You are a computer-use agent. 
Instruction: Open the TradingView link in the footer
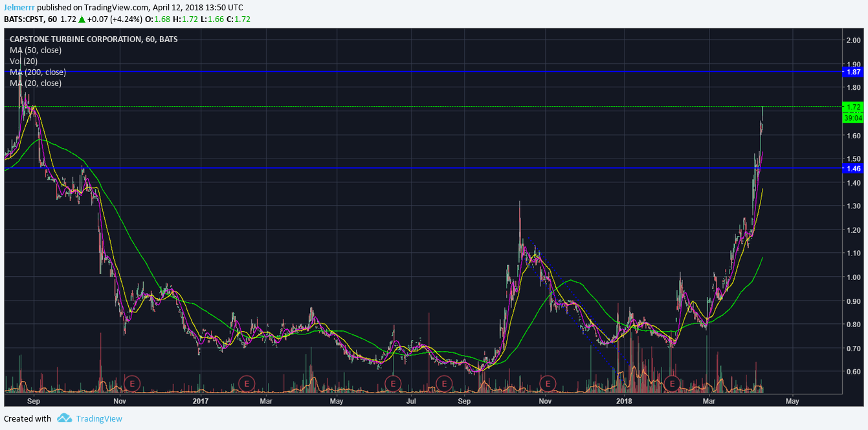(x=99, y=418)
